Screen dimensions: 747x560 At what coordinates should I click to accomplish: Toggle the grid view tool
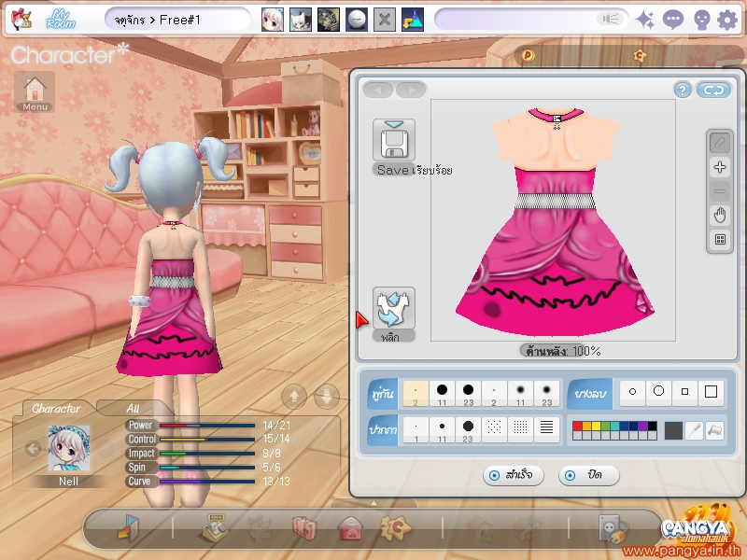(720, 240)
